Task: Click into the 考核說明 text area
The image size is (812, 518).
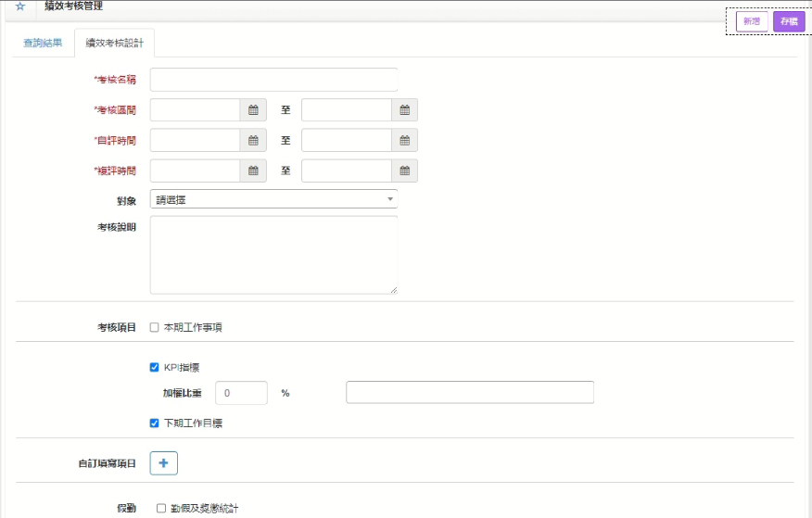Action: [273, 255]
